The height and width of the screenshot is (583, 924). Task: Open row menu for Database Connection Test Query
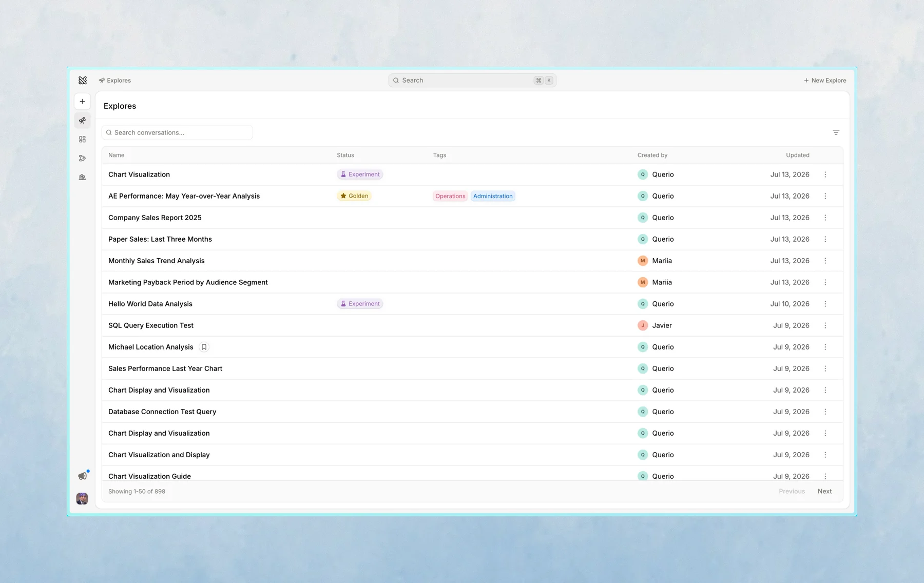coord(825,412)
